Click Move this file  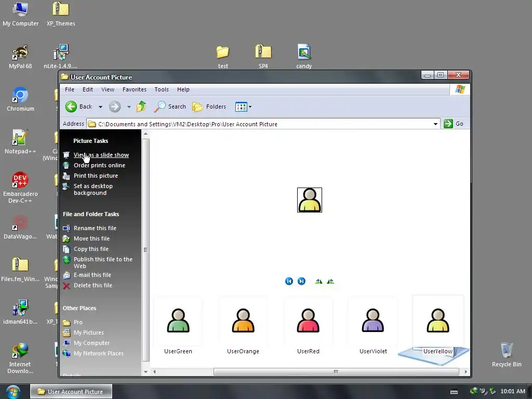(x=91, y=238)
